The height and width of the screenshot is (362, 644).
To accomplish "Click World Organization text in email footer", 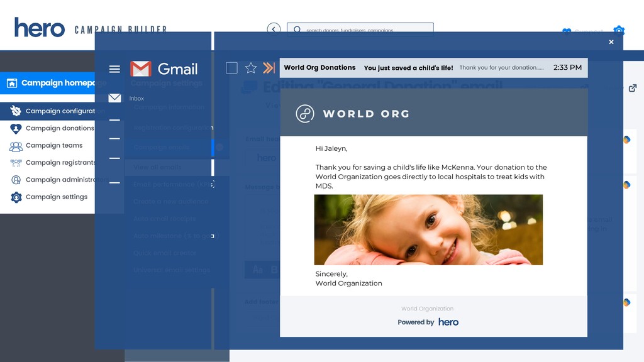I will coord(428,309).
